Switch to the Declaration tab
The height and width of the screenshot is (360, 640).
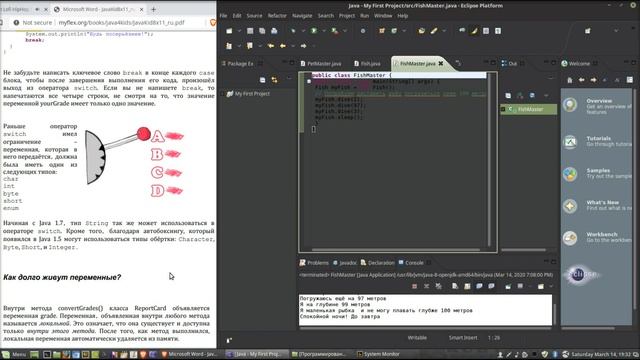click(378, 263)
